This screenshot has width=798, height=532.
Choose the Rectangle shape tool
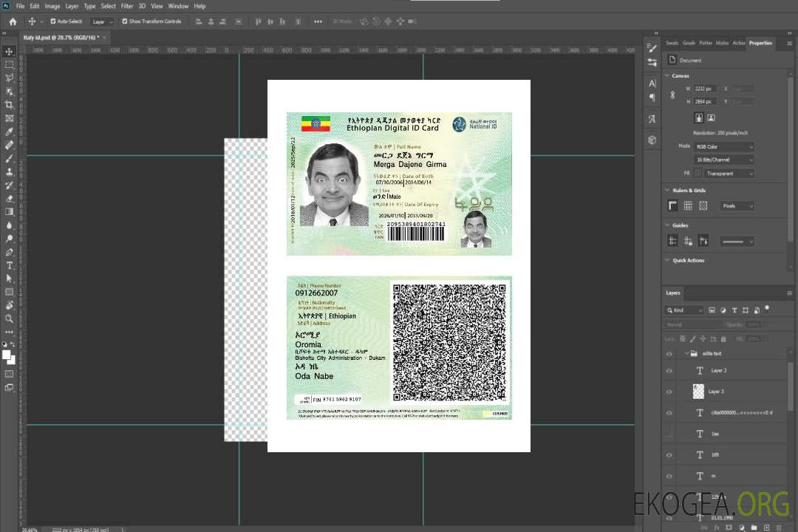[x=9, y=292]
